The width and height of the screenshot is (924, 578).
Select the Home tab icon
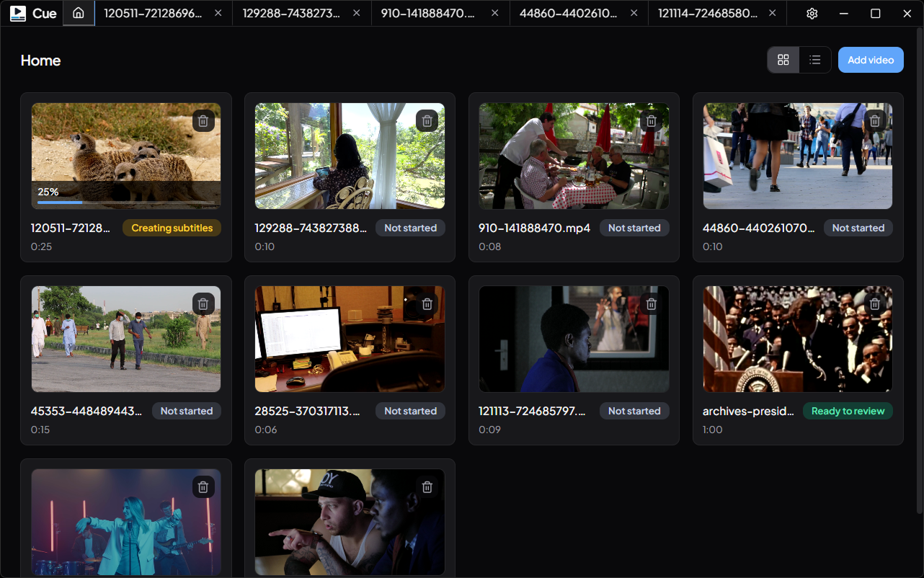coord(78,12)
